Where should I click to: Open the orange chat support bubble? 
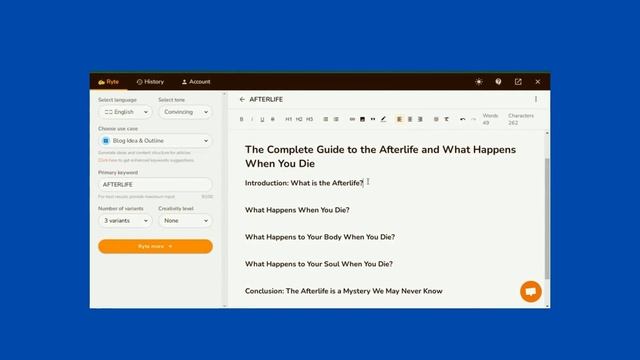coord(531,291)
